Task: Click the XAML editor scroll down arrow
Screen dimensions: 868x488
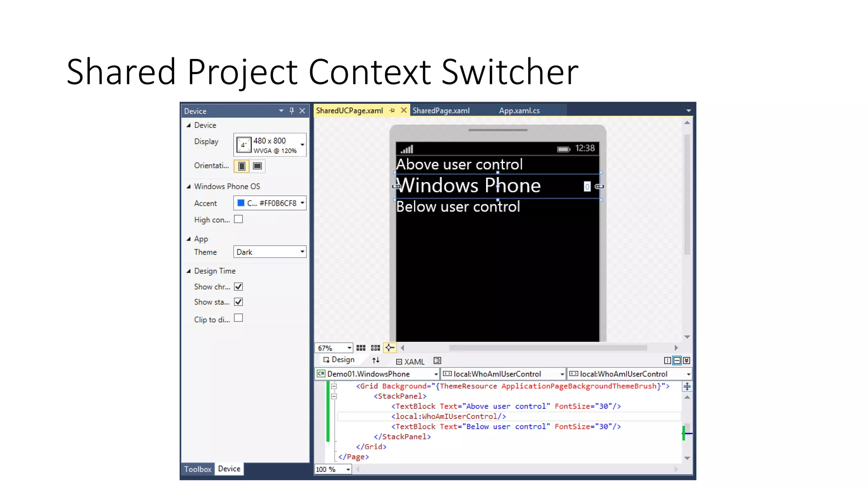Action: pos(687,458)
